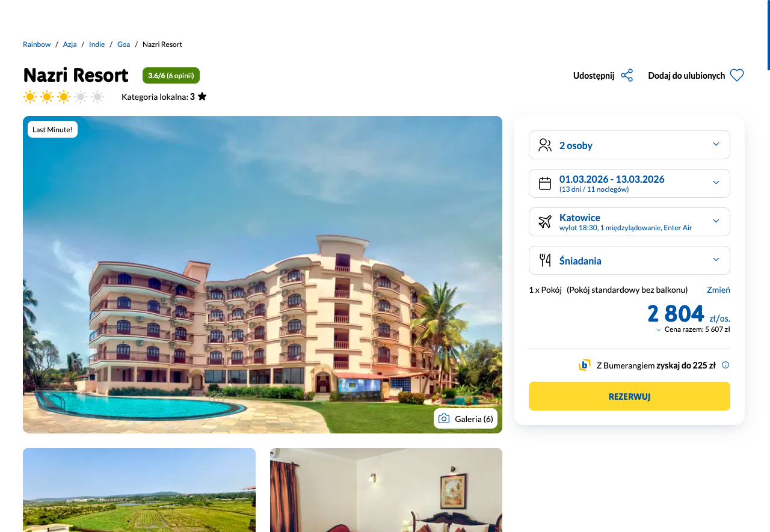This screenshot has height=532, width=770.
Task: Click the Bumerang logo icon
Action: pyautogui.click(x=584, y=365)
